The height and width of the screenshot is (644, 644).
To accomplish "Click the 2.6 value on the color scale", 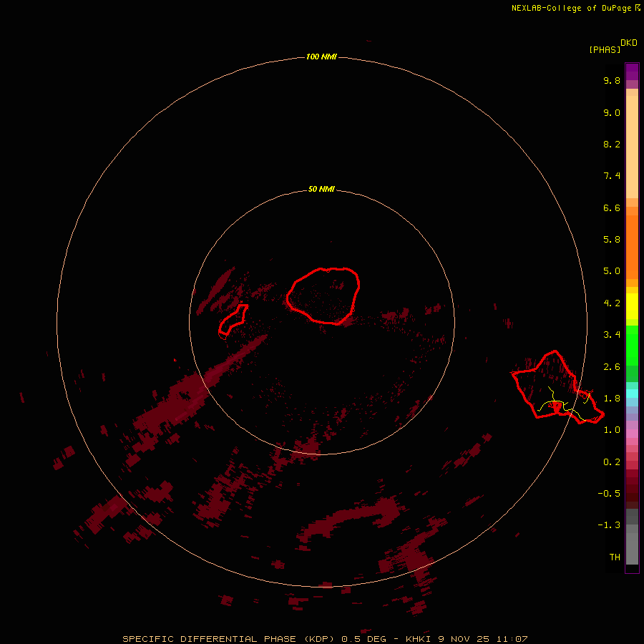I will 612,366.
